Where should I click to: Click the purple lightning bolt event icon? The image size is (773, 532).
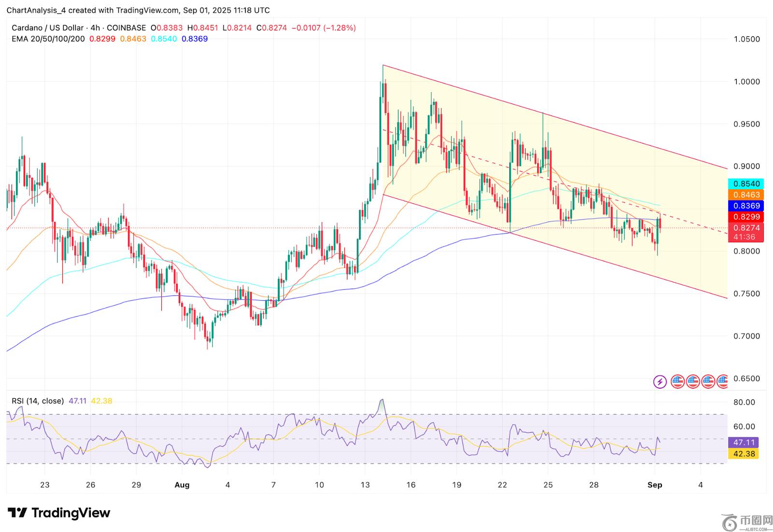660,382
